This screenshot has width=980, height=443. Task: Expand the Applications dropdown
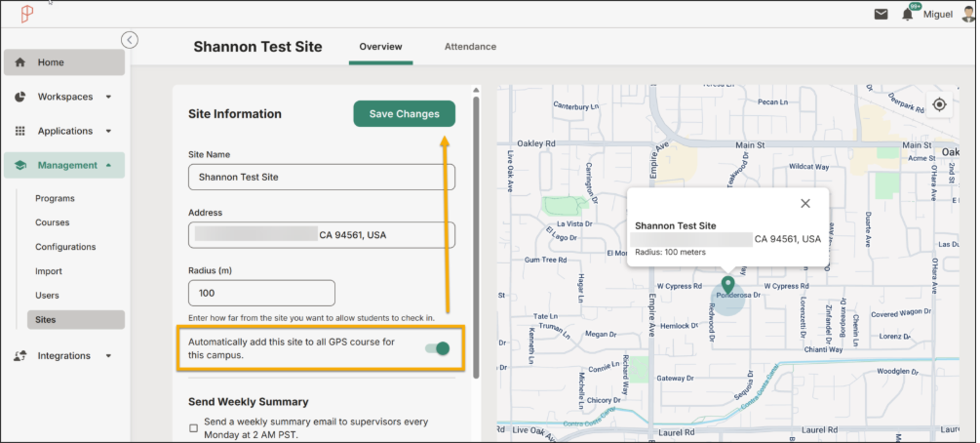tap(64, 131)
